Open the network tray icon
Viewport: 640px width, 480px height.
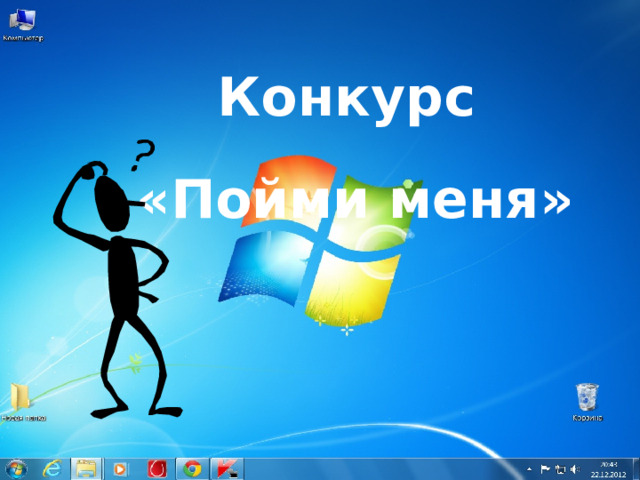pos(560,469)
